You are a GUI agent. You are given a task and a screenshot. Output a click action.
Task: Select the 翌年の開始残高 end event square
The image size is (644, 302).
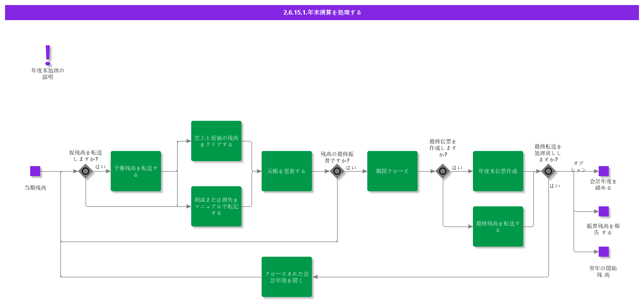point(604,252)
